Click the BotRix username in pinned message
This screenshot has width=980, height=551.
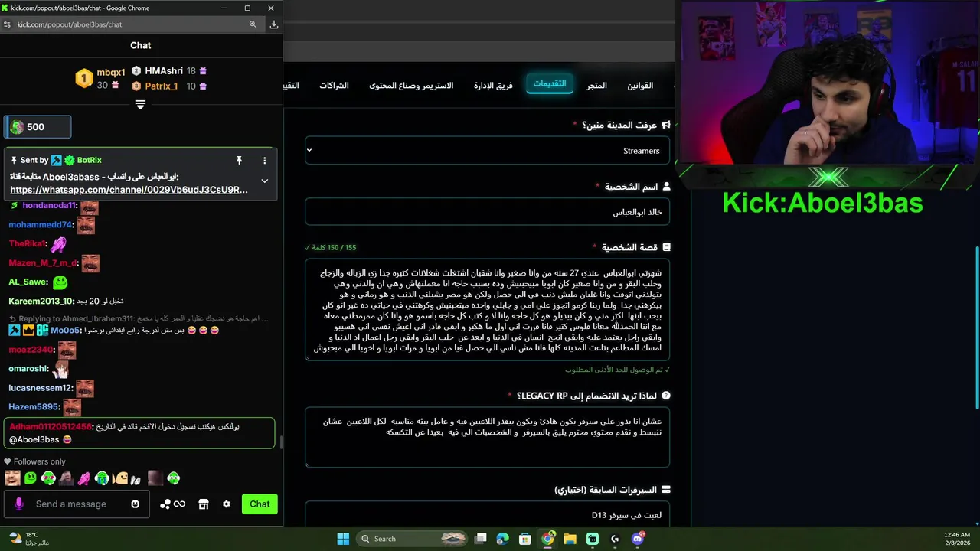[89, 160]
